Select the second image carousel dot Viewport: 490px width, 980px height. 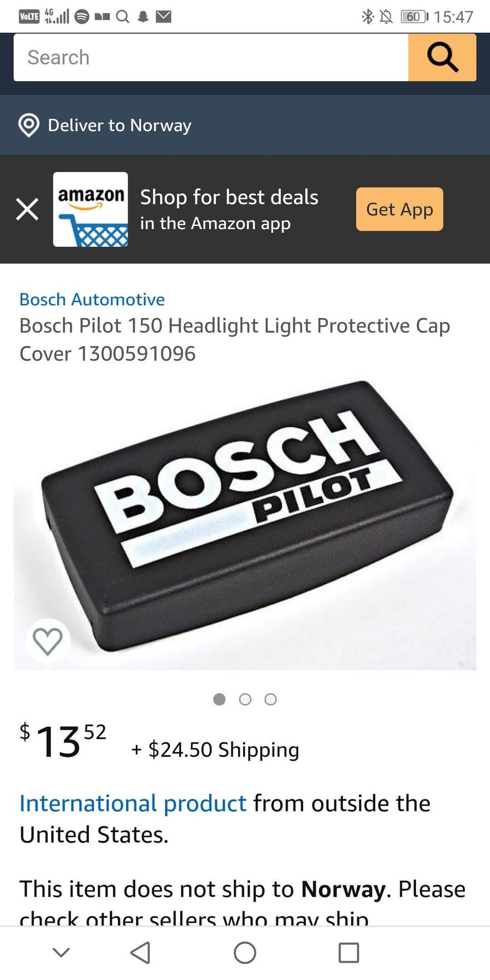point(245,699)
